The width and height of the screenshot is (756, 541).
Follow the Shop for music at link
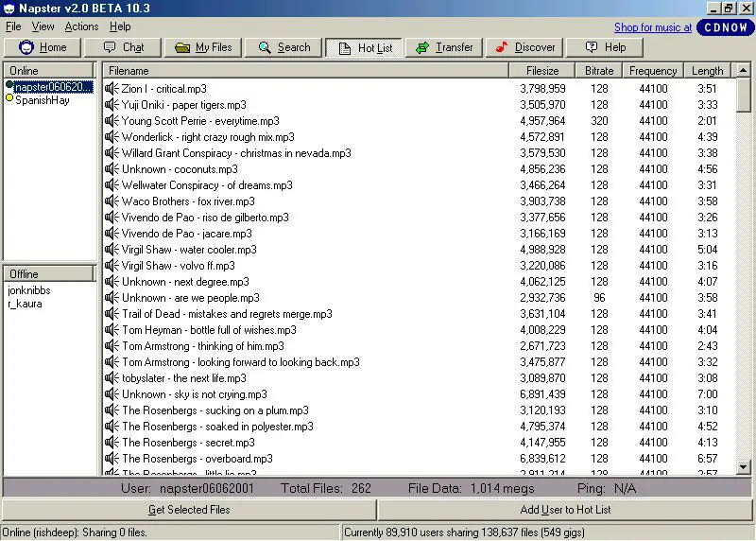[x=653, y=27]
